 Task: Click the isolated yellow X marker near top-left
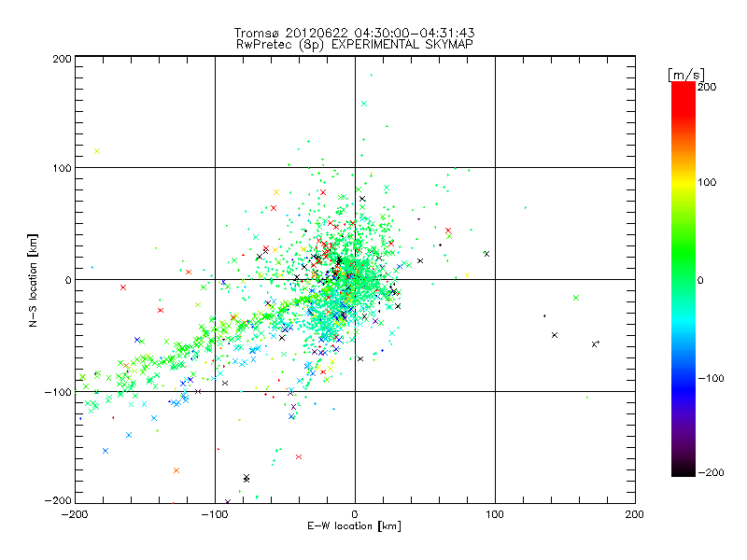tap(97, 151)
